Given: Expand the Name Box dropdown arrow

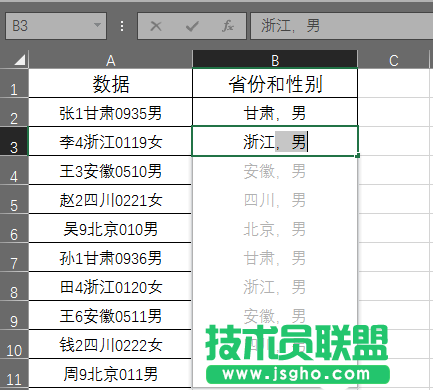Looking at the screenshot, I should tap(97, 25).
